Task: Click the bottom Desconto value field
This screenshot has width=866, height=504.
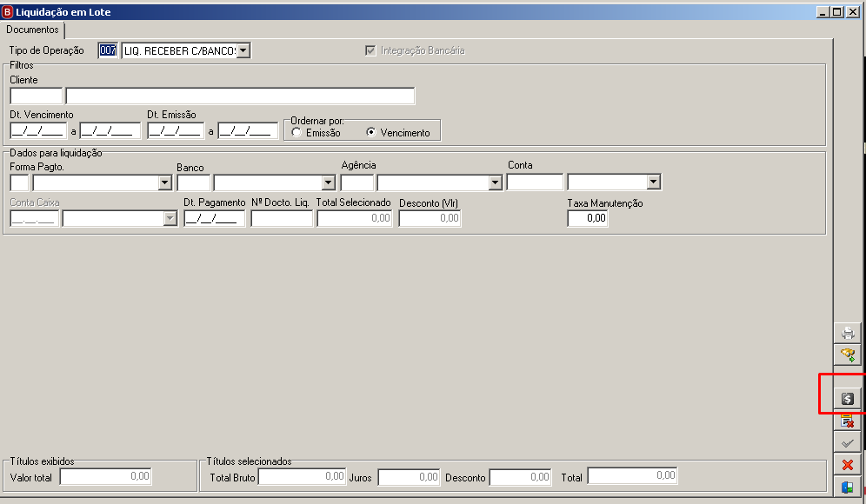Action: coord(520,477)
